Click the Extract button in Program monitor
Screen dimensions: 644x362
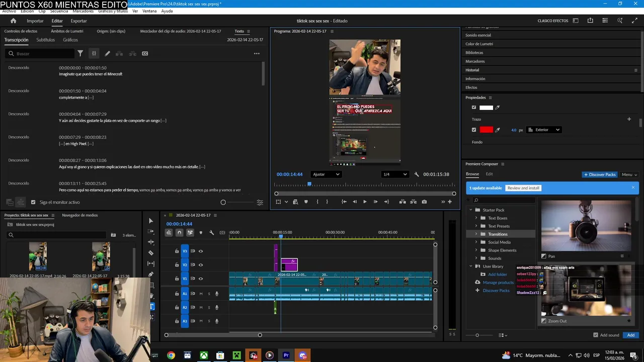413,202
